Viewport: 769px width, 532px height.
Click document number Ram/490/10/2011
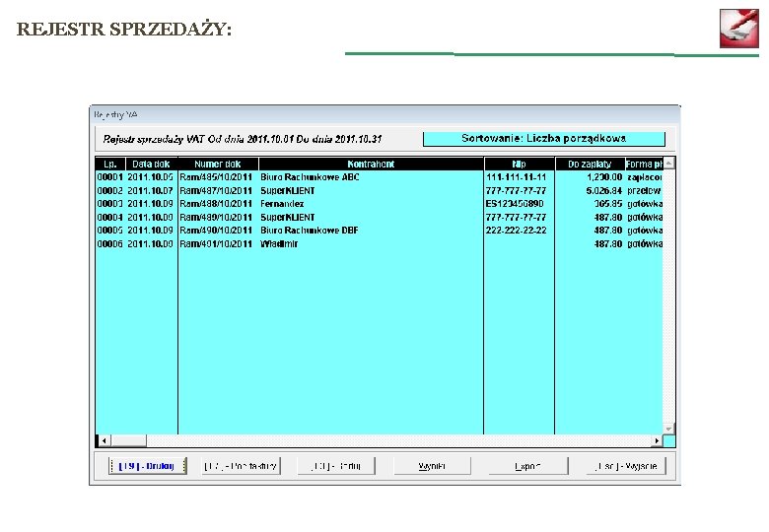pyautogui.click(x=216, y=231)
